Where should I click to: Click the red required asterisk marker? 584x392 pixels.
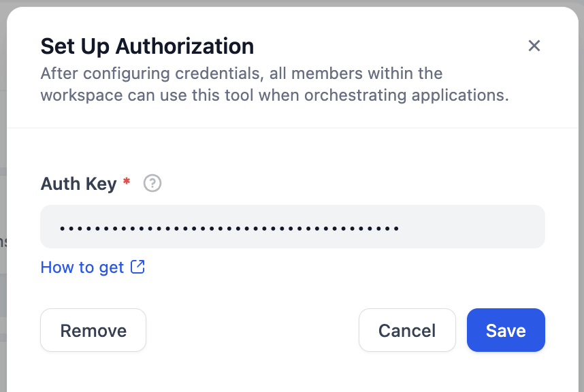click(127, 182)
